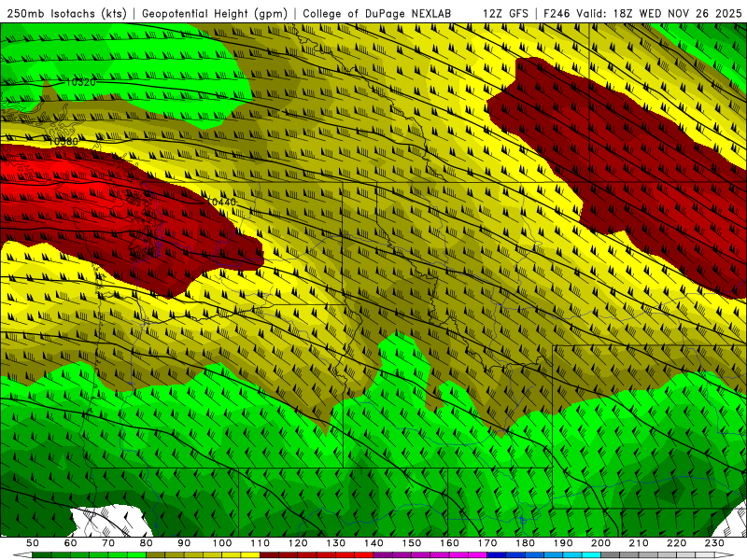Click the 70 value on the color scale
The height and width of the screenshot is (560, 747).
108,543
